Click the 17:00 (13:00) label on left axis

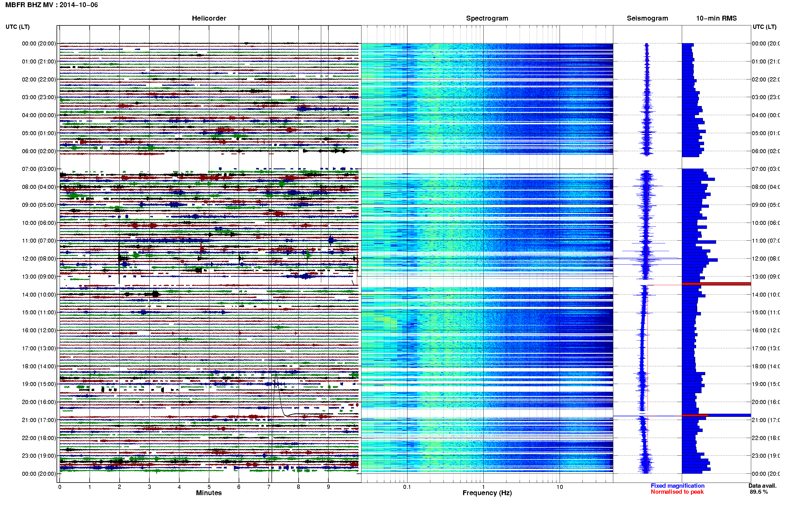pyautogui.click(x=39, y=348)
